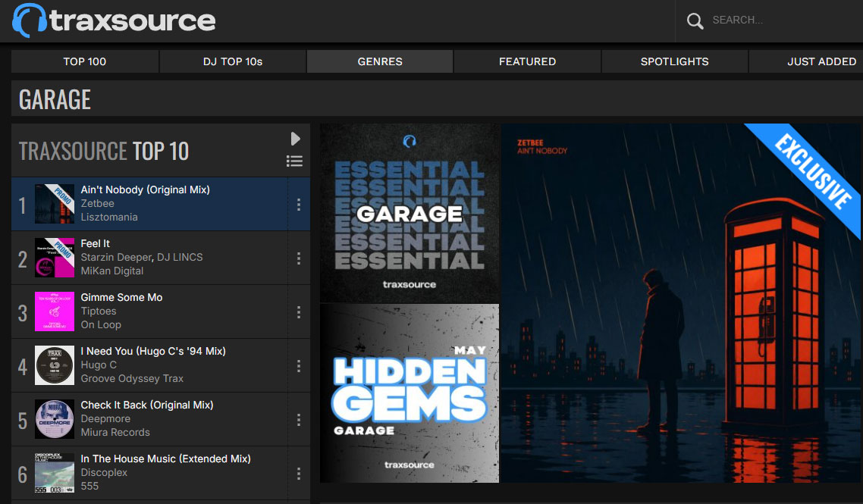Image resolution: width=863 pixels, height=504 pixels.
Task: Play the Traxsource Top 10 list
Action: click(295, 139)
